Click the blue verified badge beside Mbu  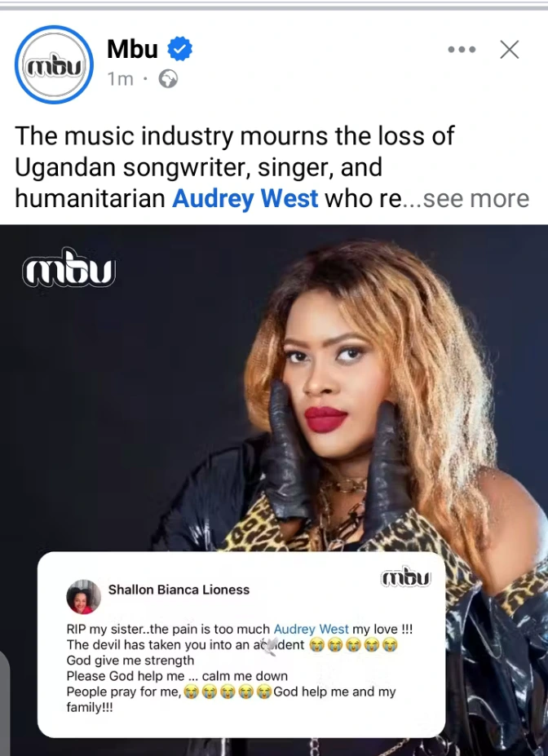tap(179, 49)
